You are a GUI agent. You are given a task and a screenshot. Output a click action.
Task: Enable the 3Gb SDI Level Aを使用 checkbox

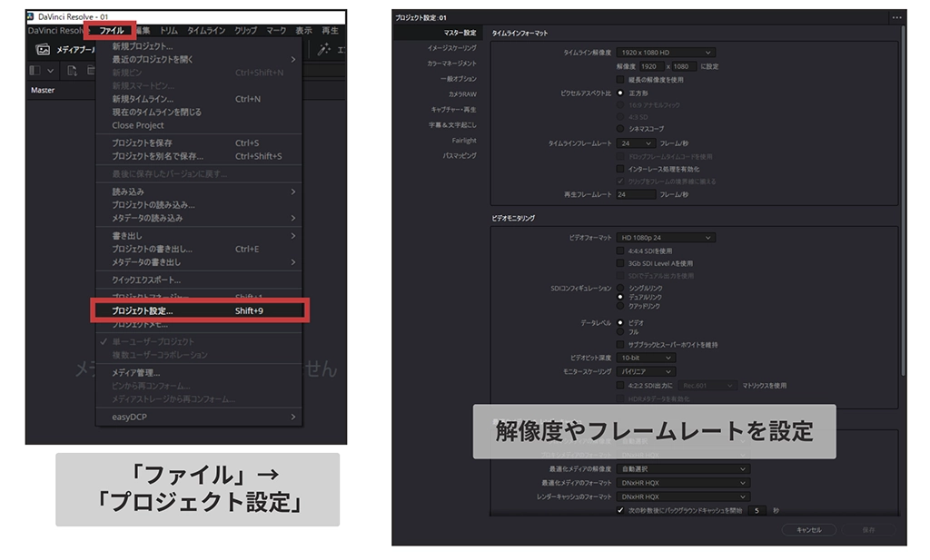tap(620, 264)
